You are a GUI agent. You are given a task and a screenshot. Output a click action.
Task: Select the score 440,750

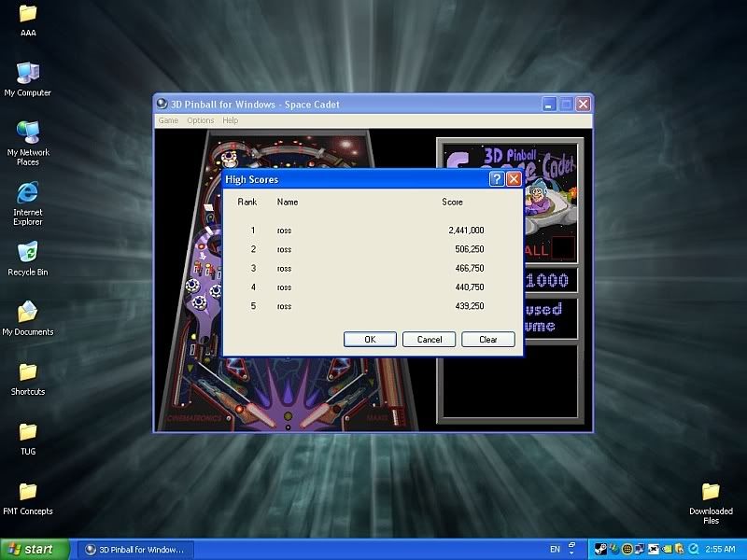(x=470, y=287)
